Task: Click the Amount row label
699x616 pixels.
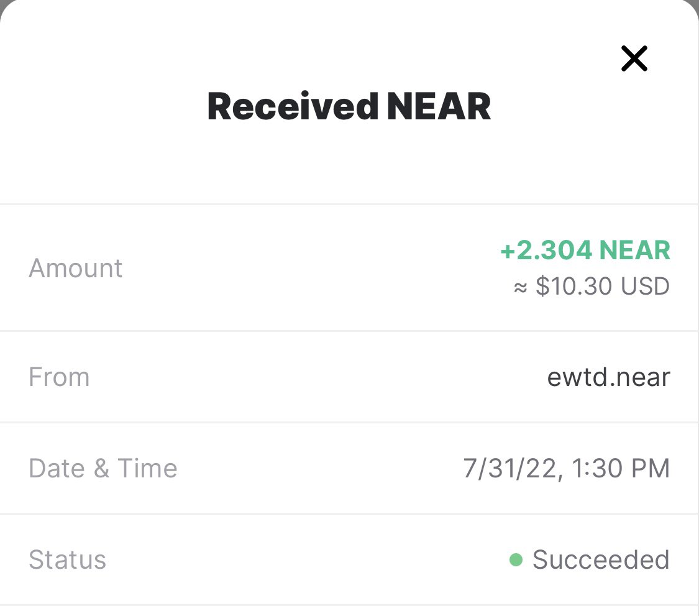Action: pyautogui.click(x=75, y=269)
